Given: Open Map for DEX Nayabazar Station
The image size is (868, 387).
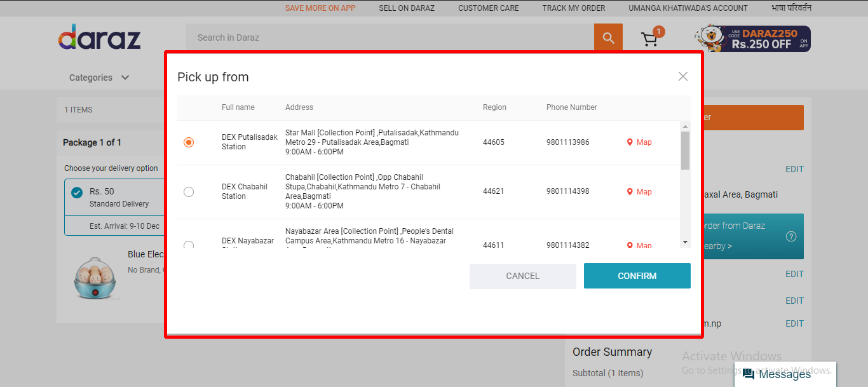Looking at the screenshot, I should 639,245.
